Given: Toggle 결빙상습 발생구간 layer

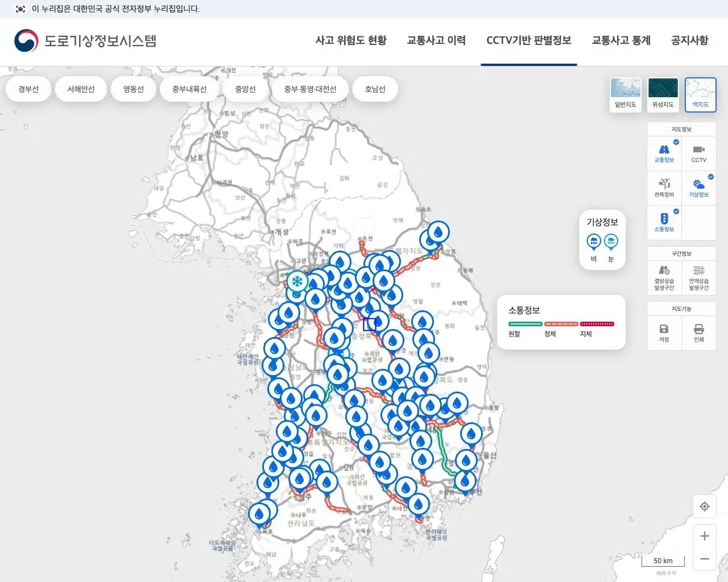Looking at the screenshot, I should click(x=664, y=278).
